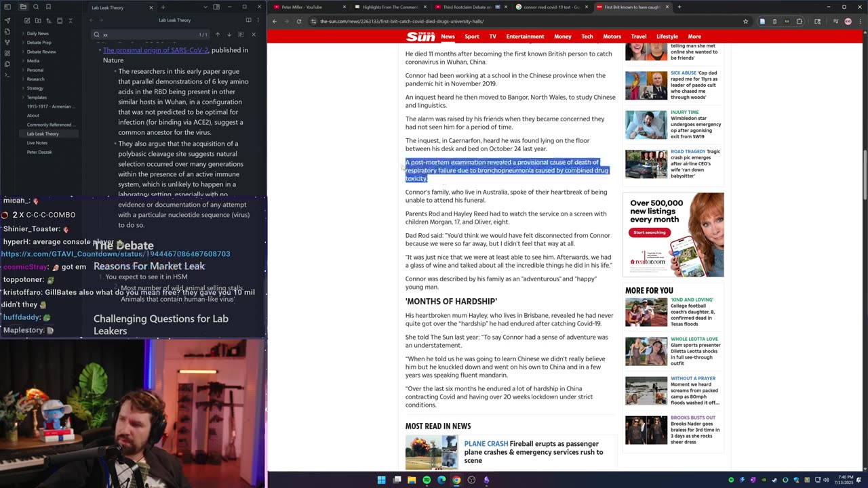Reload the Sun article page

(299, 21)
